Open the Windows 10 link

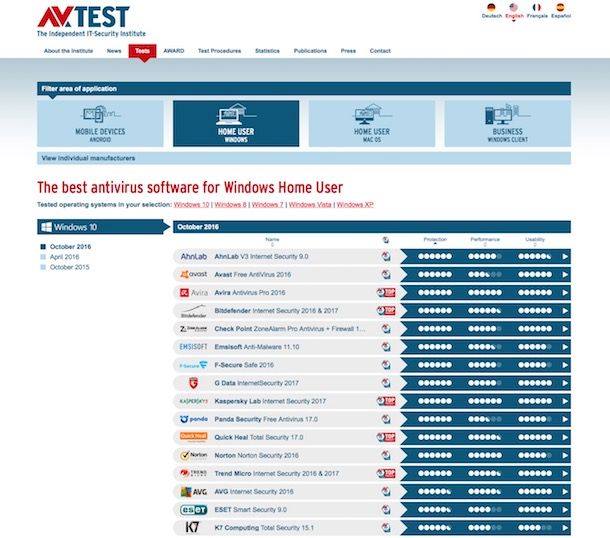coord(191,205)
